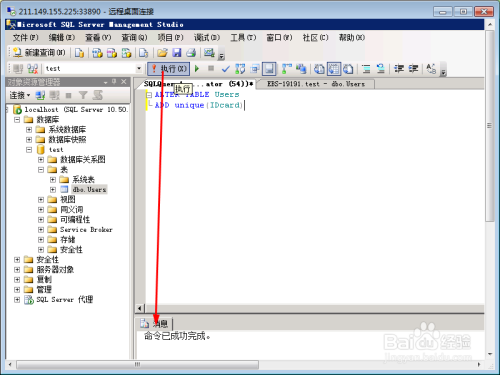Expand the dbo.Users table node

(53, 190)
